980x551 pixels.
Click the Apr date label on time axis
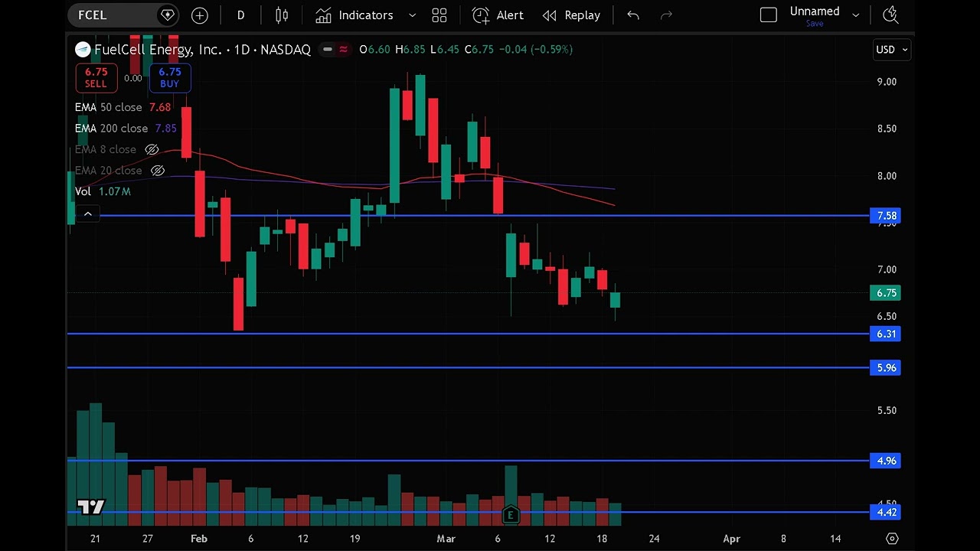click(731, 539)
